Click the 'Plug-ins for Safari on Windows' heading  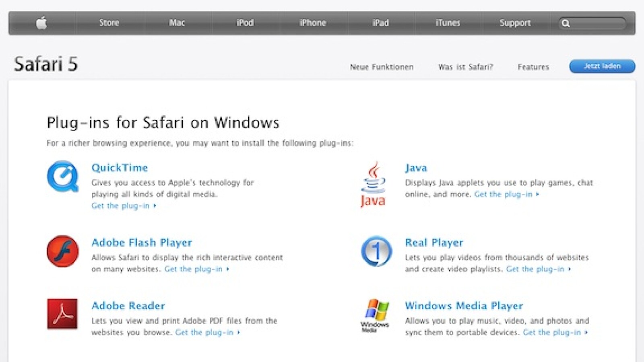click(x=163, y=122)
